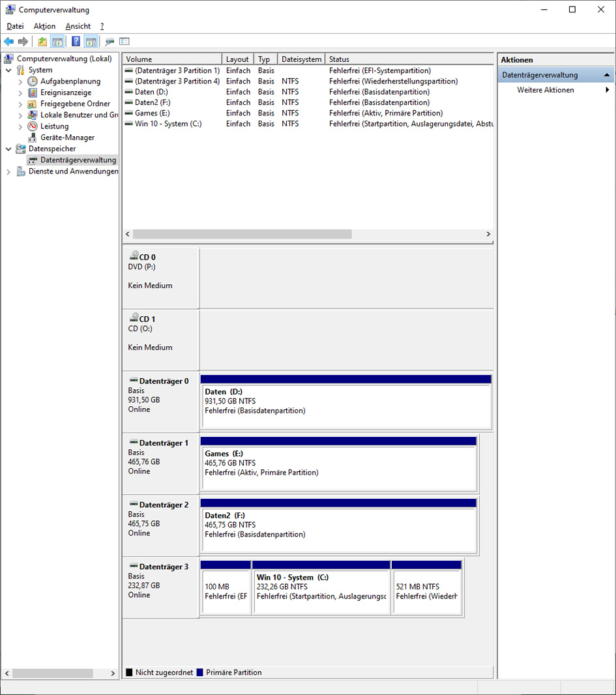The image size is (616, 695).
Task: Select Computerverwaltung (Lokal) root node
Action: [65, 59]
